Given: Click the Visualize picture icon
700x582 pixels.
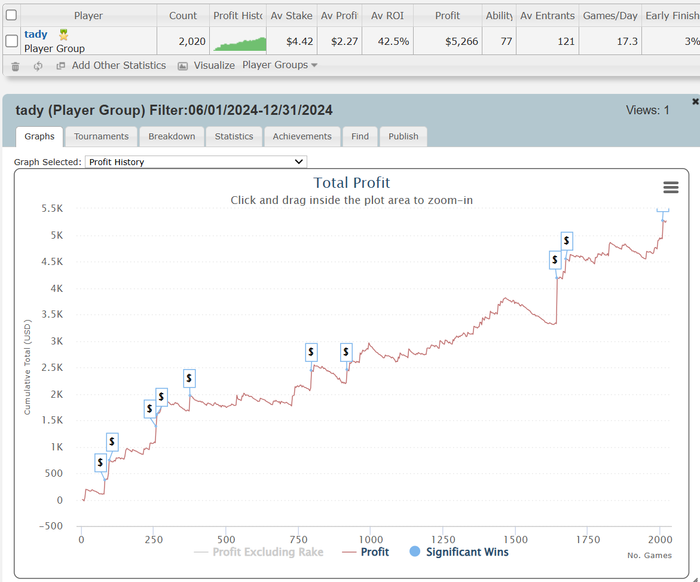Looking at the screenshot, I should point(183,66).
